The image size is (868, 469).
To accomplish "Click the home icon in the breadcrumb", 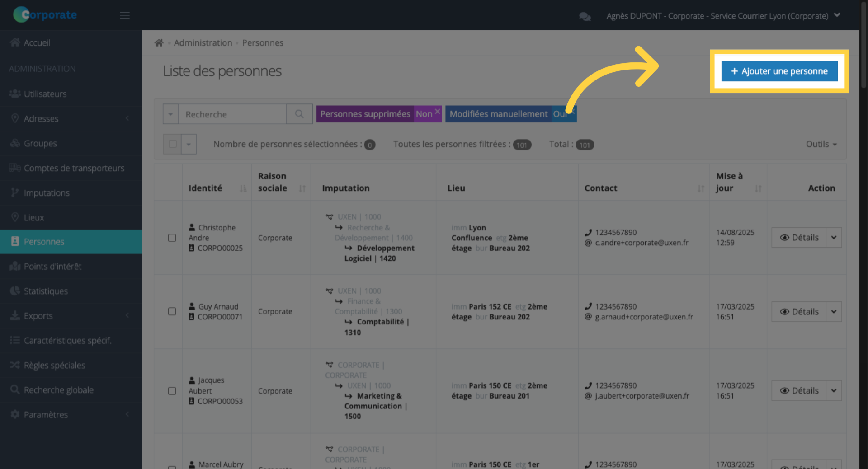I will pos(159,42).
